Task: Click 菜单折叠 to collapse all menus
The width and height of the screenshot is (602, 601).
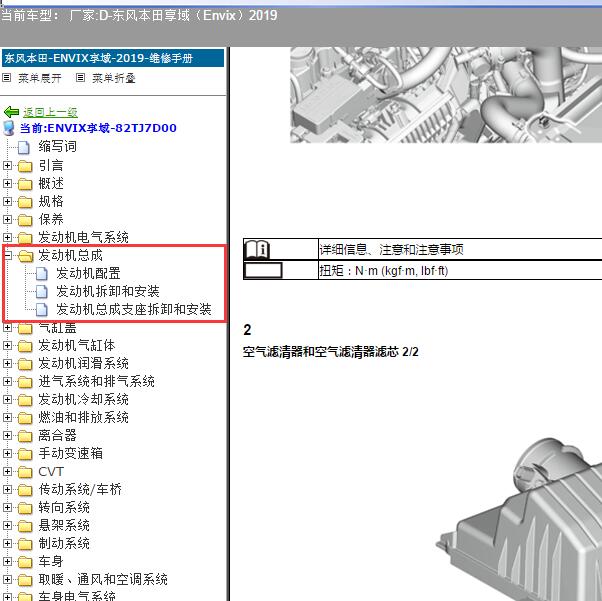Action: pyautogui.click(x=114, y=78)
